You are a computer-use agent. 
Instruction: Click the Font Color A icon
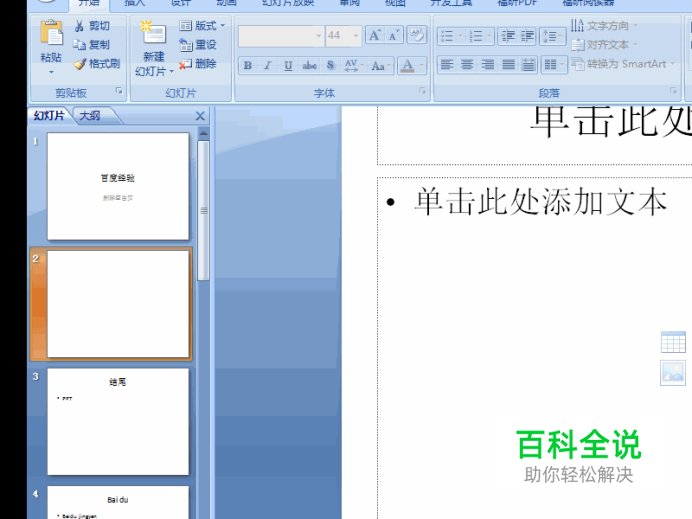click(x=407, y=66)
